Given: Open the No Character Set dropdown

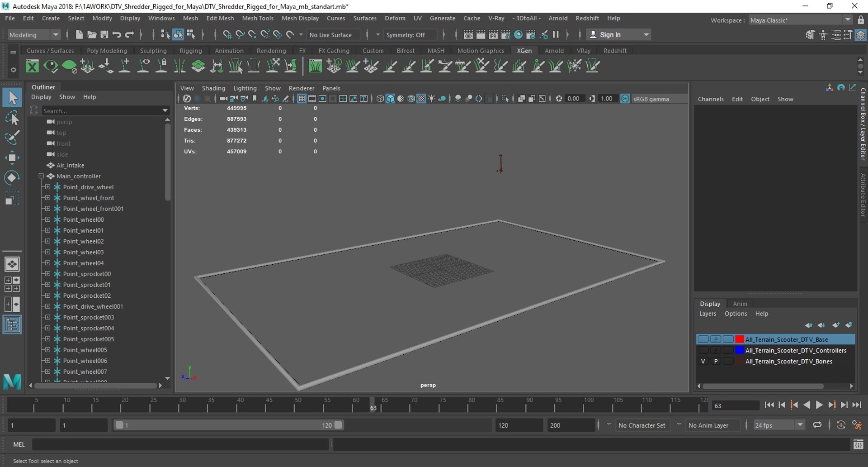Looking at the screenshot, I should click(642, 425).
